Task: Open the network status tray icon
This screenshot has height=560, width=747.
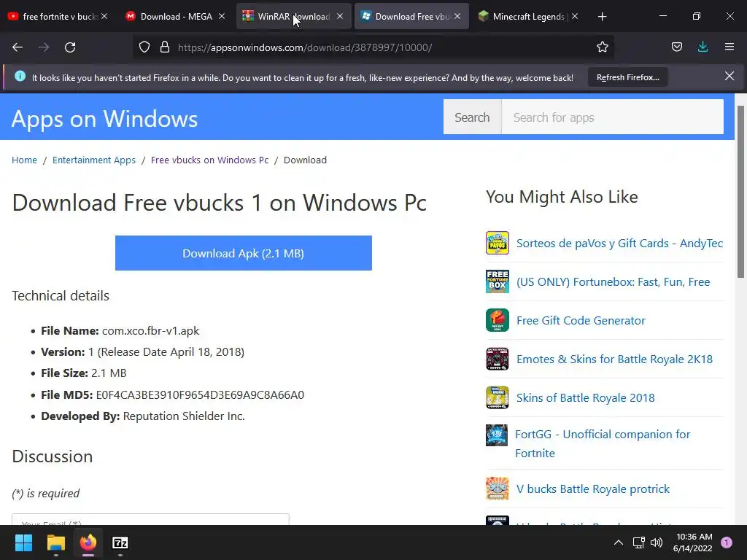Action: tap(638, 542)
